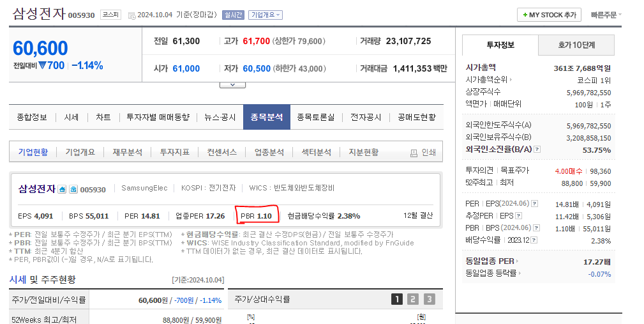Open help icon next to PBR BPS(2024.06)
This screenshot has height=324, width=644.
(x=536, y=228)
